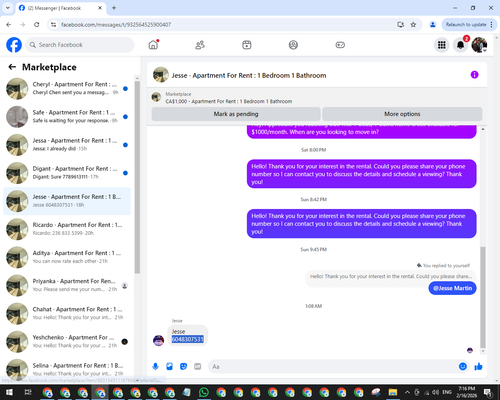Open the emoji picker in message box

pos(463,367)
